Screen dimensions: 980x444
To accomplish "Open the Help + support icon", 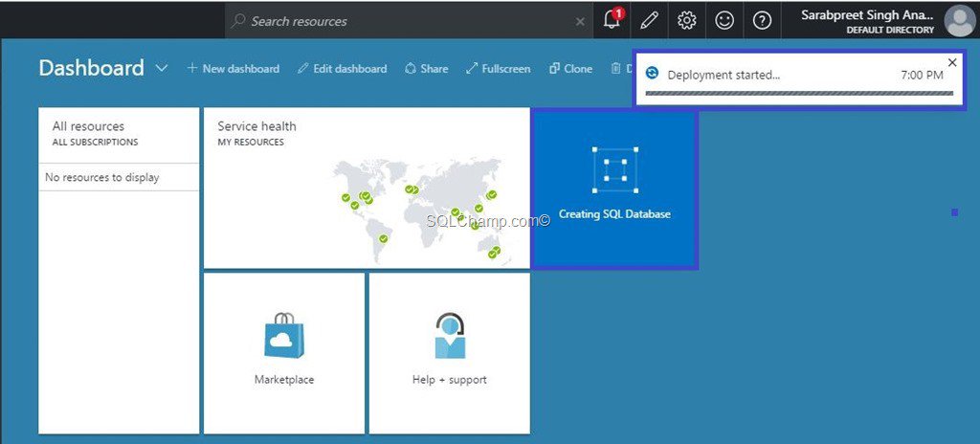I will point(450,336).
